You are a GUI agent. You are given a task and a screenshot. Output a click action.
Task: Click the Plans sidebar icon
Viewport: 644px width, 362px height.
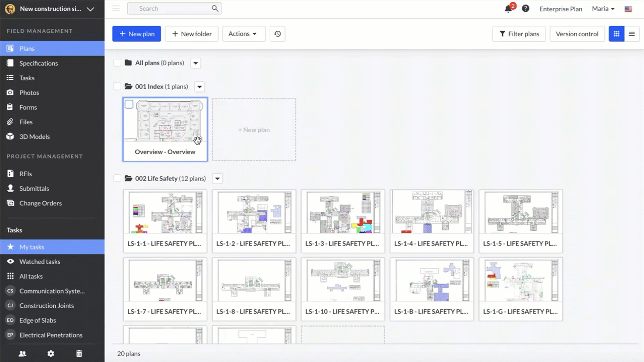point(10,48)
